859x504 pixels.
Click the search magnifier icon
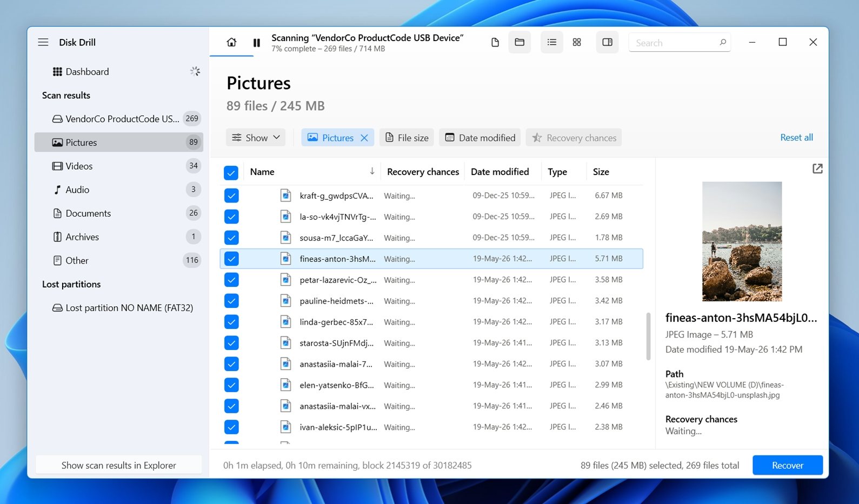point(723,42)
